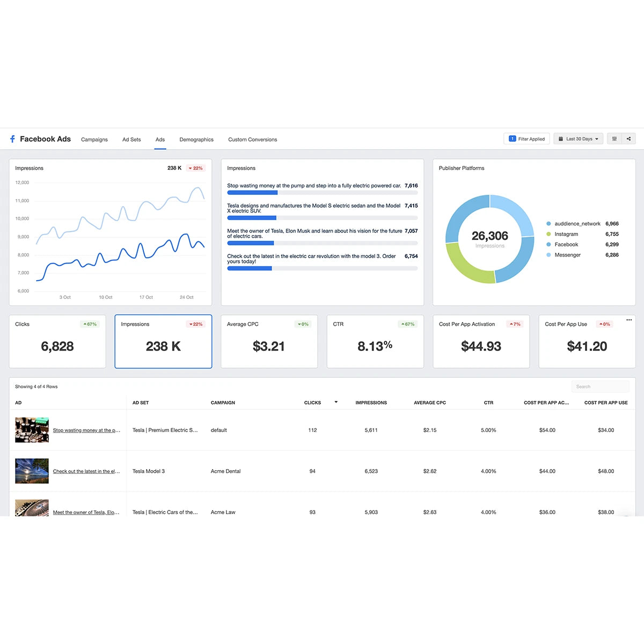Click the 'Check out the latest' impressions bar
This screenshot has width=644, height=644.
(x=323, y=268)
